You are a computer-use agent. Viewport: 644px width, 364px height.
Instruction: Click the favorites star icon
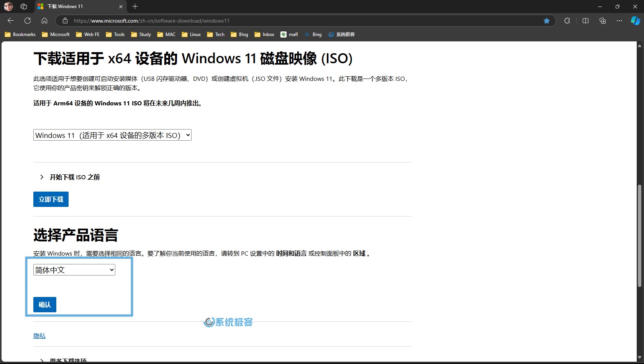click(547, 21)
